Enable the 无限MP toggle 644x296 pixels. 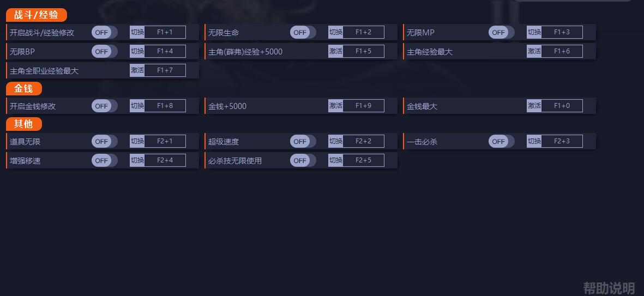pyautogui.click(x=501, y=33)
